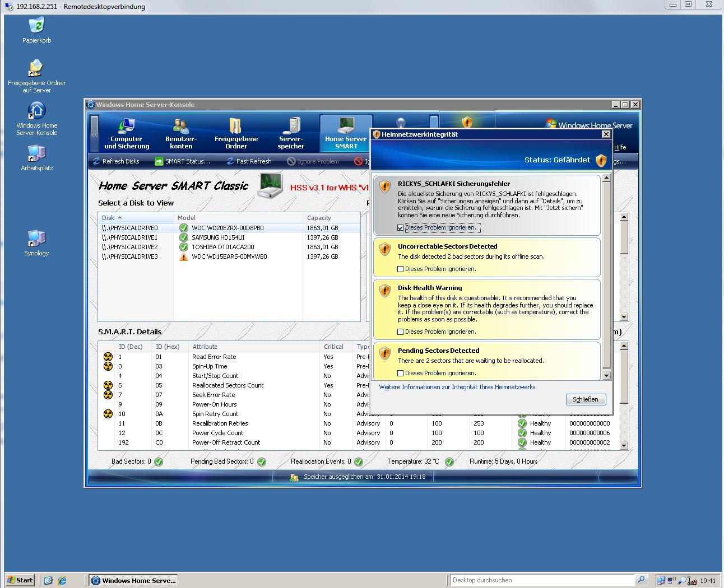Click the radiation icon for Spin Retry Count
Viewport: 724px width, 588px height.
pos(108,414)
